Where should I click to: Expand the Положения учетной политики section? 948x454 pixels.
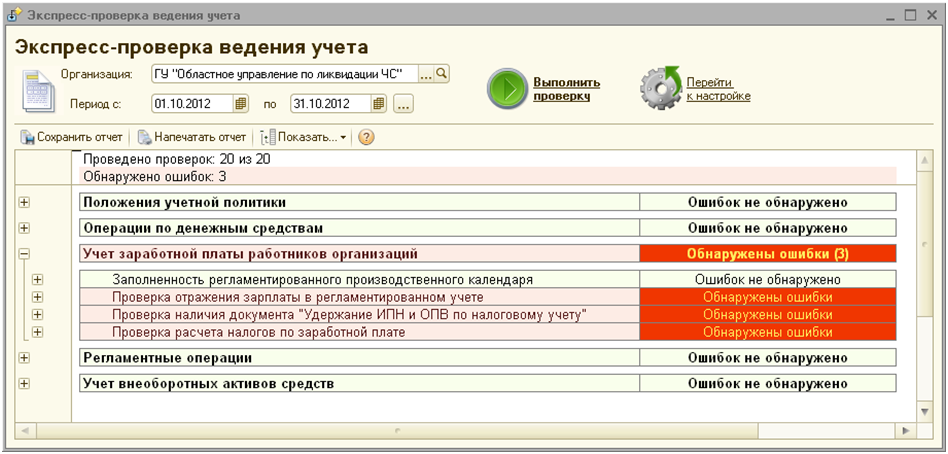pos(24,201)
